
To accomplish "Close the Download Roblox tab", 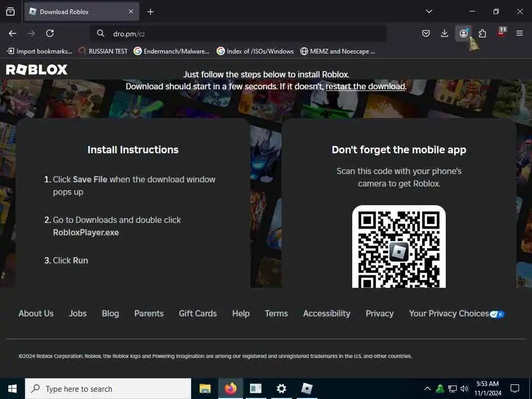I will [130, 11].
